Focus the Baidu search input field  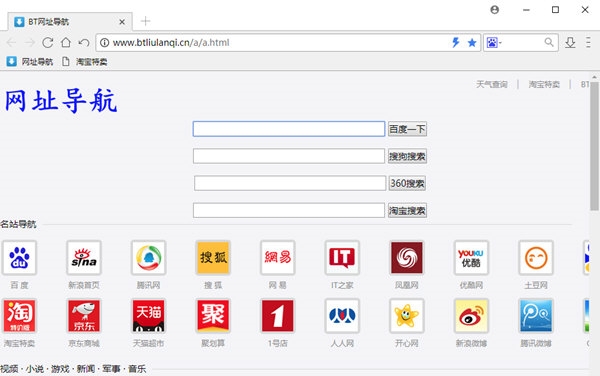click(x=289, y=129)
